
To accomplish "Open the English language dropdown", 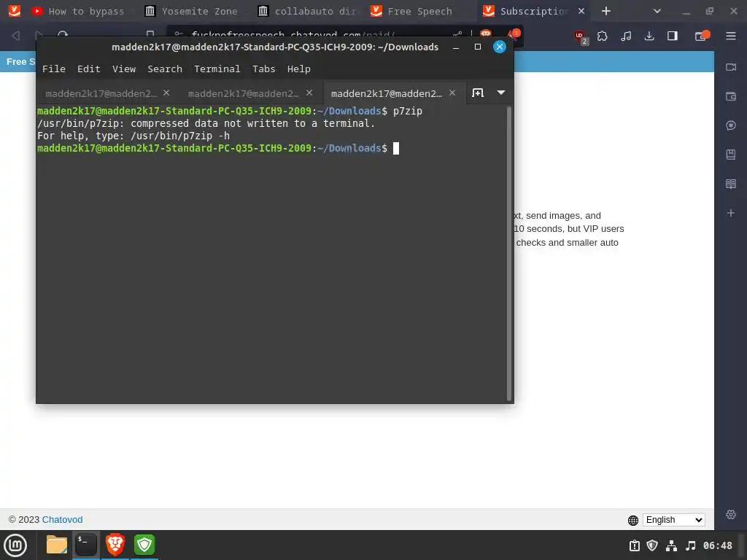I will tap(673, 519).
